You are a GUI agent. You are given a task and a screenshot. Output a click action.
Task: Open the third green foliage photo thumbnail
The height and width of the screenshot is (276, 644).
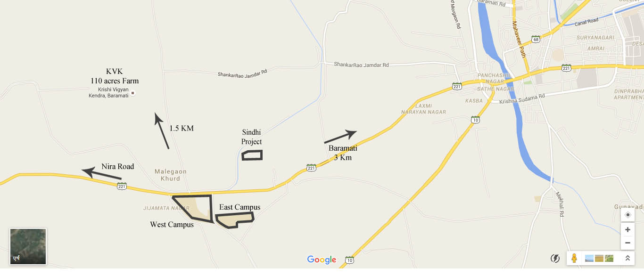[609, 258]
